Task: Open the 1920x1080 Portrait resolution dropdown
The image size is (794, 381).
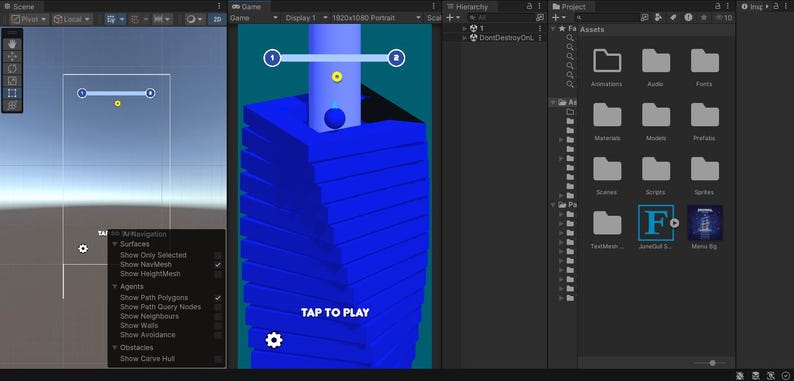Action: click(376, 18)
